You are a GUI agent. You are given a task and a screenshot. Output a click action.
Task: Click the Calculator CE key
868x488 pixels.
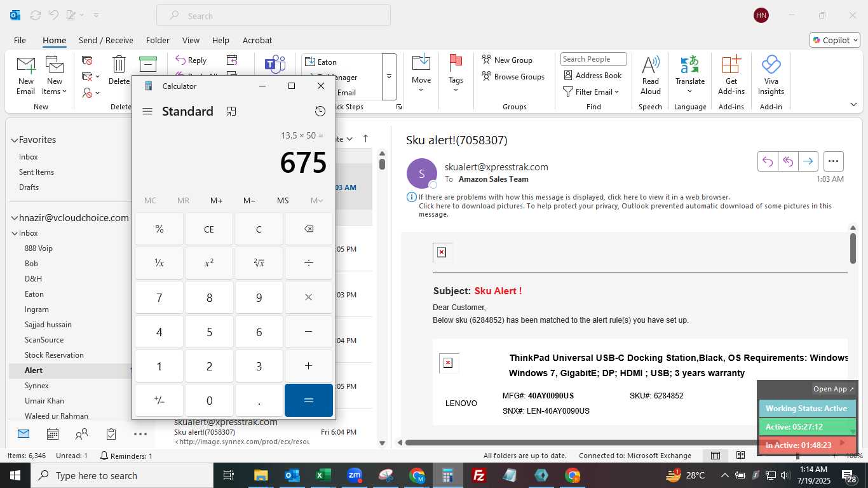tap(209, 229)
